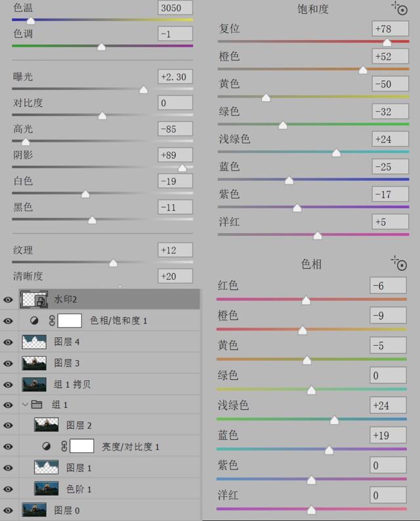Select the 图层 4 layer name
Viewport: 420px width, 521px height.
[67, 342]
